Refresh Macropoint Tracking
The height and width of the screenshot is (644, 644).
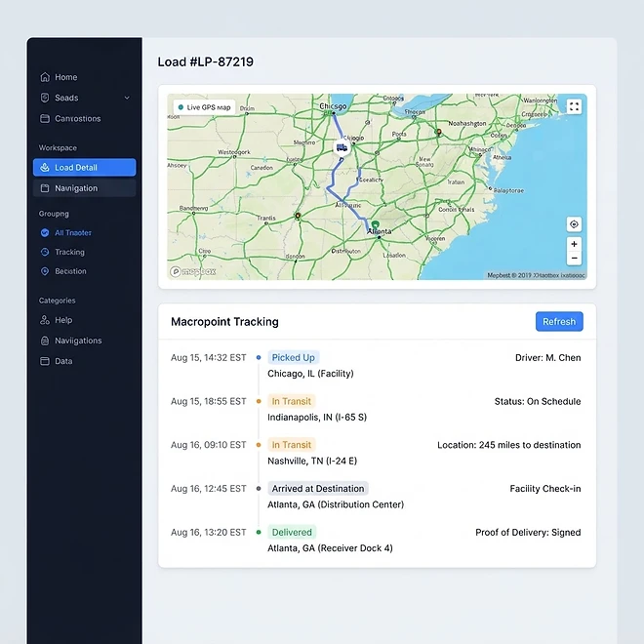559,322
